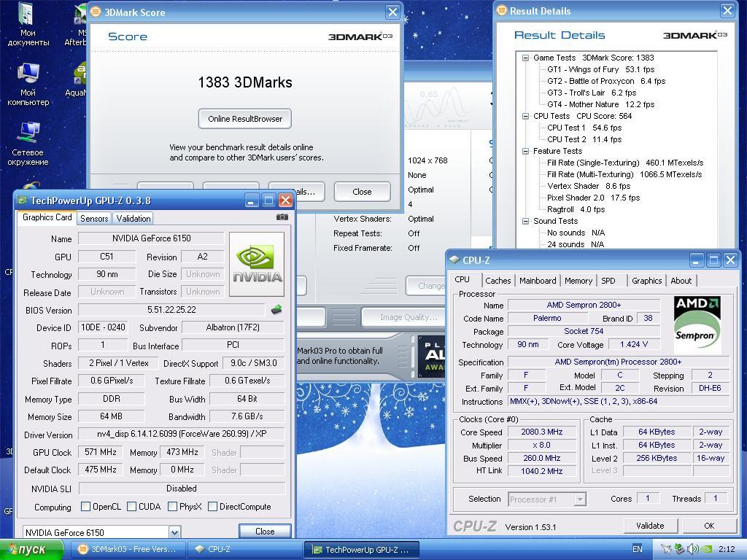The height and width of the screenshot is (560, 747).
Task: Click Close in 3DMark Score window
Action: coord(362,192)
